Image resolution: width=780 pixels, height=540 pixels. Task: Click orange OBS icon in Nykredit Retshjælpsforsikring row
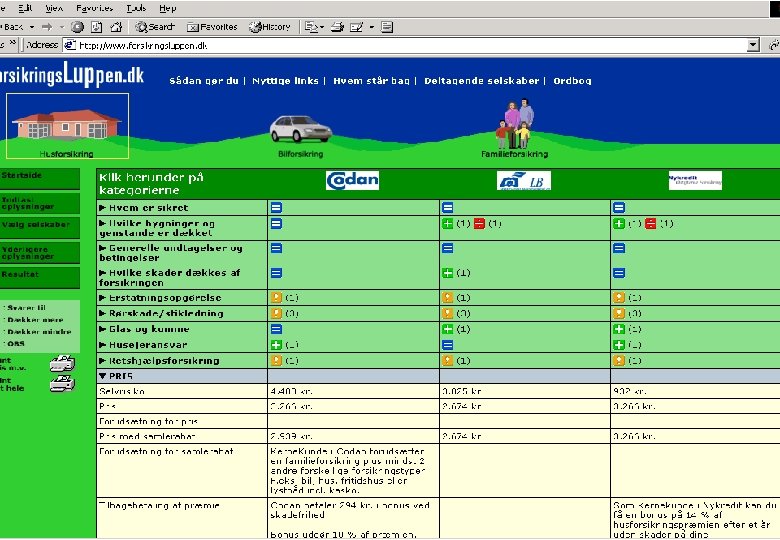619,360
